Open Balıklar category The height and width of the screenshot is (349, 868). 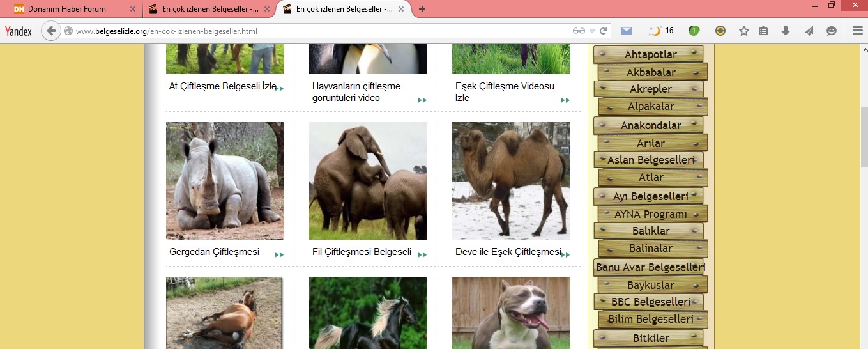648,231
